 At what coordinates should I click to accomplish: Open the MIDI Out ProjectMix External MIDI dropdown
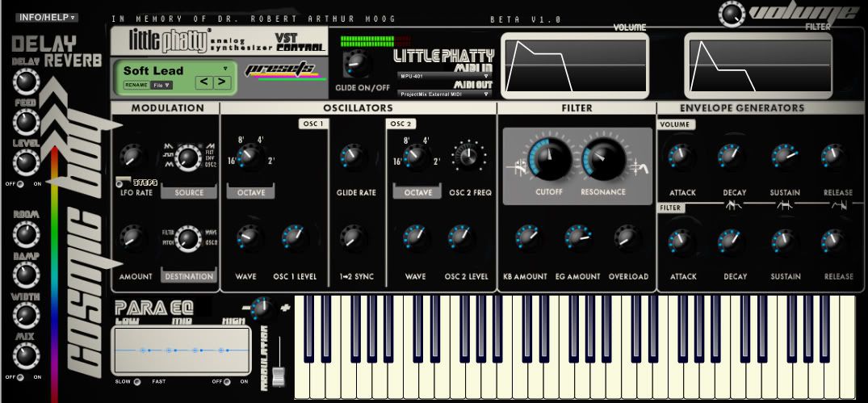pyautogui.click(x=444, y=94)
